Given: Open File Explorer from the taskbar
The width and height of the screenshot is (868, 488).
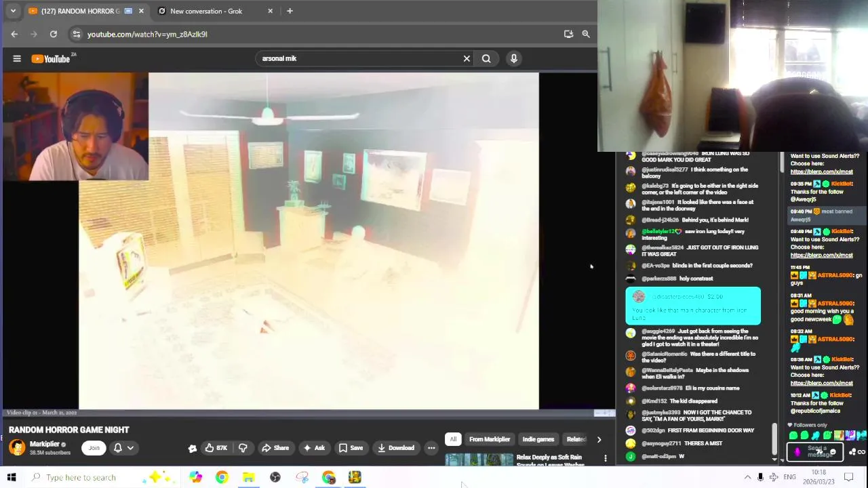Looking at the screenshot, I should tap(248, 477).
